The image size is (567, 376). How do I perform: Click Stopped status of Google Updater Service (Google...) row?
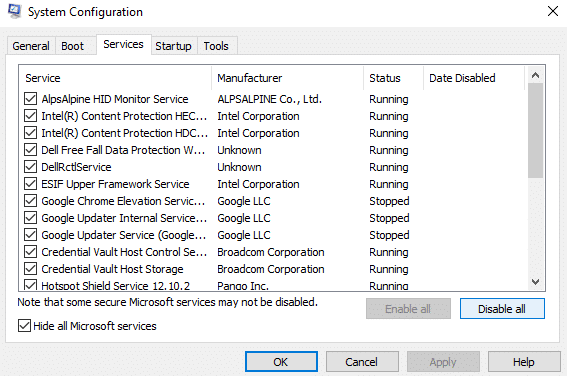click(389, 235)
